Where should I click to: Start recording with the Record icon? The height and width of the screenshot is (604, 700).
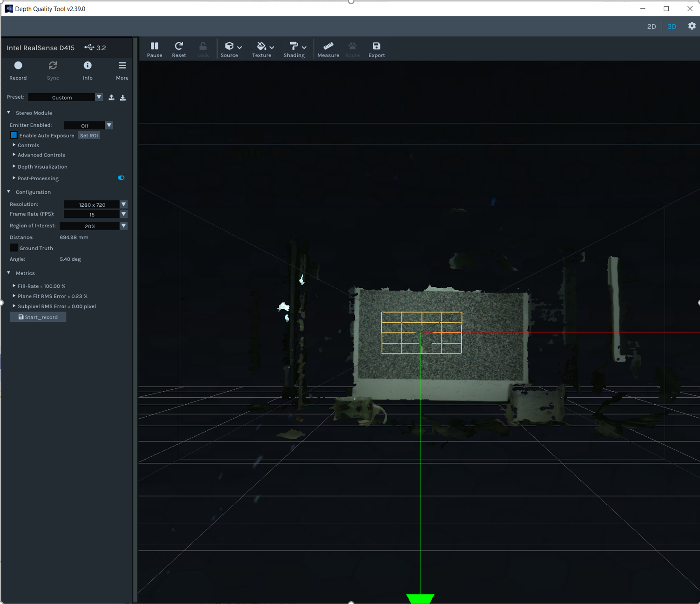pos(18,66)
